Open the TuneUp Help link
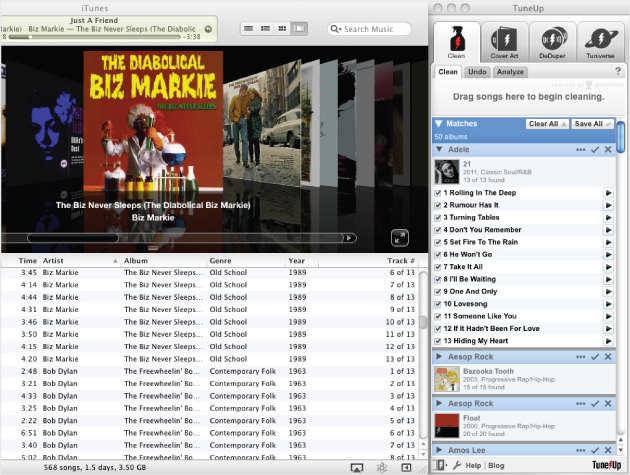 coord(473,465)
